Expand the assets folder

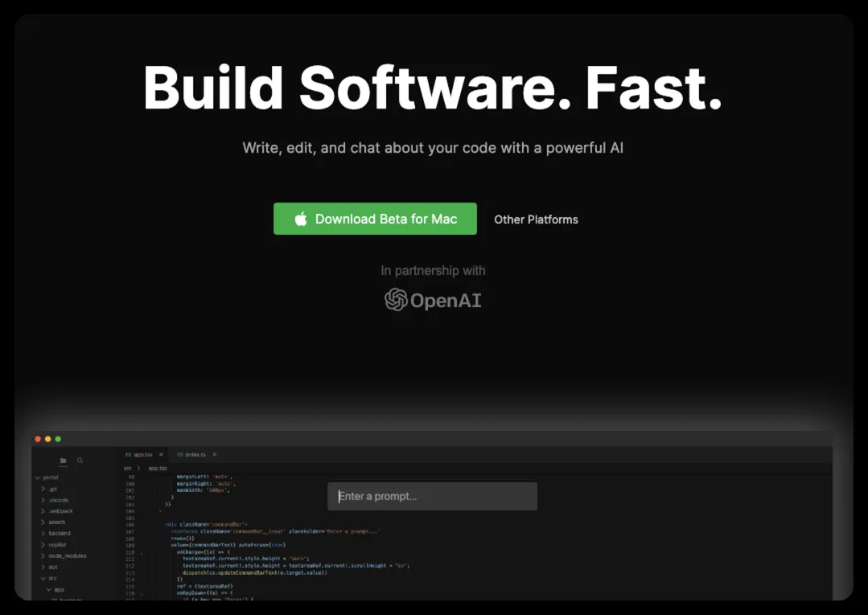click(52, 522)
